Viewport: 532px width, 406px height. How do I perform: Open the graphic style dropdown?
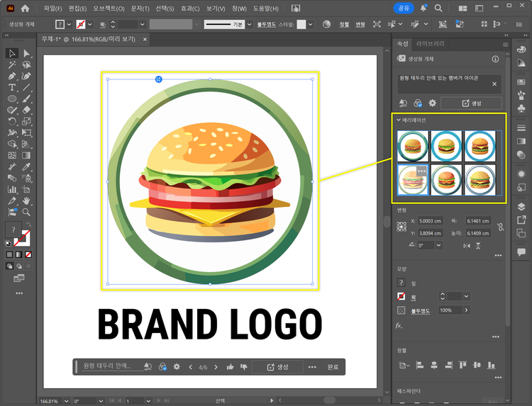coord(310,24)
